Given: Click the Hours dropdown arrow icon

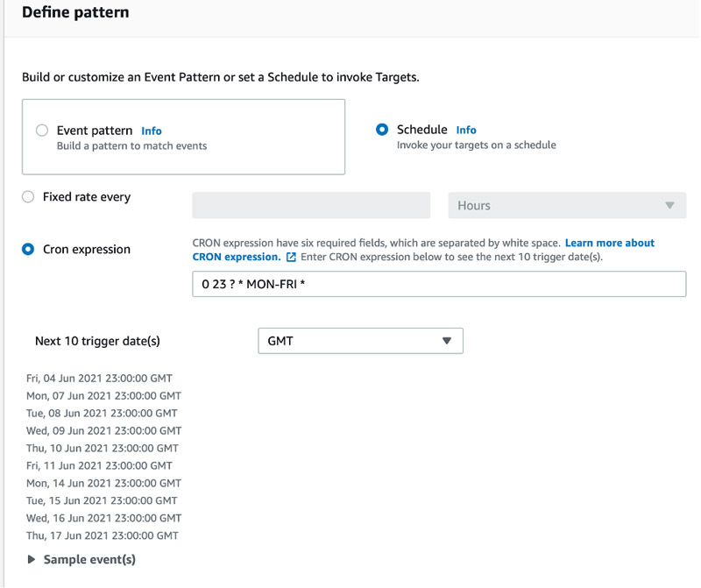Looking at the screenshot, I should tap(669, 205).
